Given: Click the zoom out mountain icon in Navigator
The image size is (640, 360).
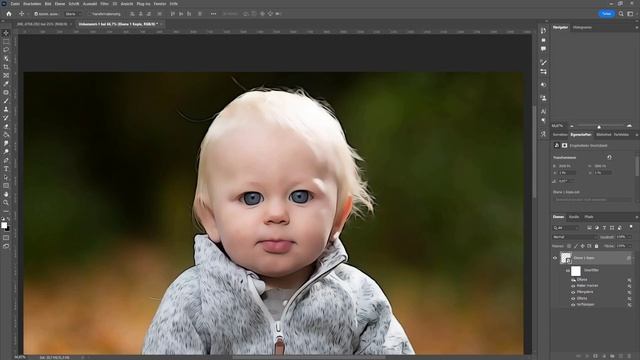Looking at the screenshot, I should (x=572, y=126).
